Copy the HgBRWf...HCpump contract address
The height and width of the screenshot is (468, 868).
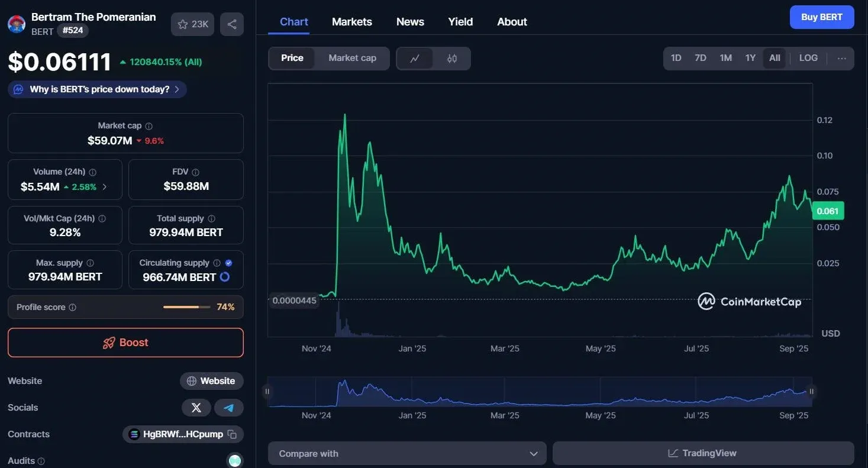(x=233, y=434)
